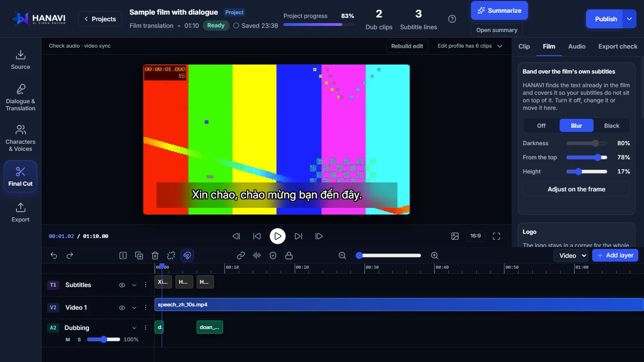
Task: Open the Export check tab
Action: tap(618, 46)
